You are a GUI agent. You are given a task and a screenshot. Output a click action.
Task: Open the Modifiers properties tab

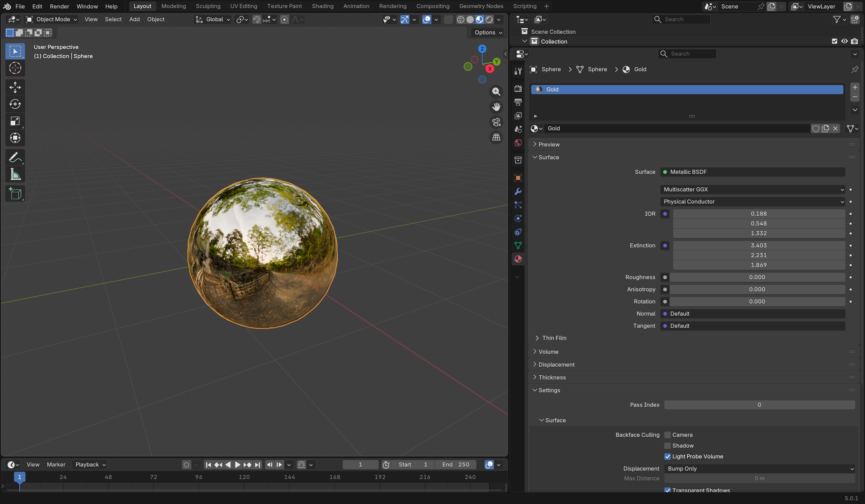pyautogui.click(x=518, y=191)
